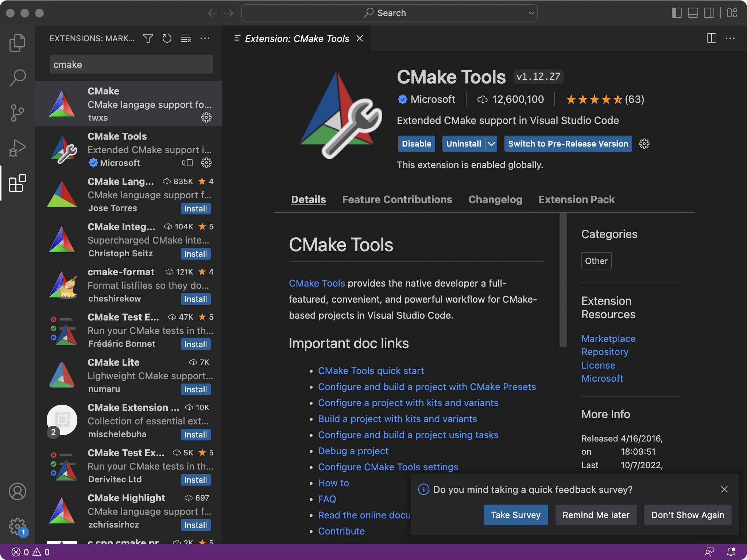Toggle the secondary sidebar
Screen dimensions: 747x560
click(709, 12)
